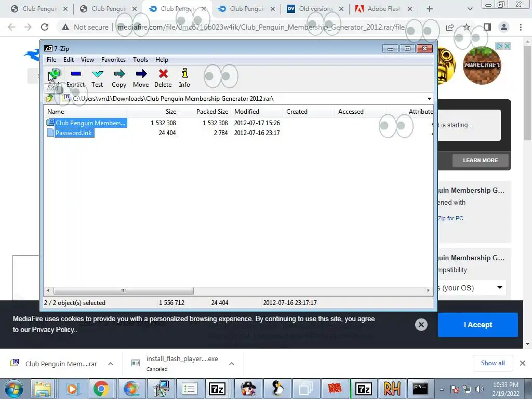Open the File menu in 7-Zip
The height and width of the screenshot is (399, 532).
(x=51, y=60)
